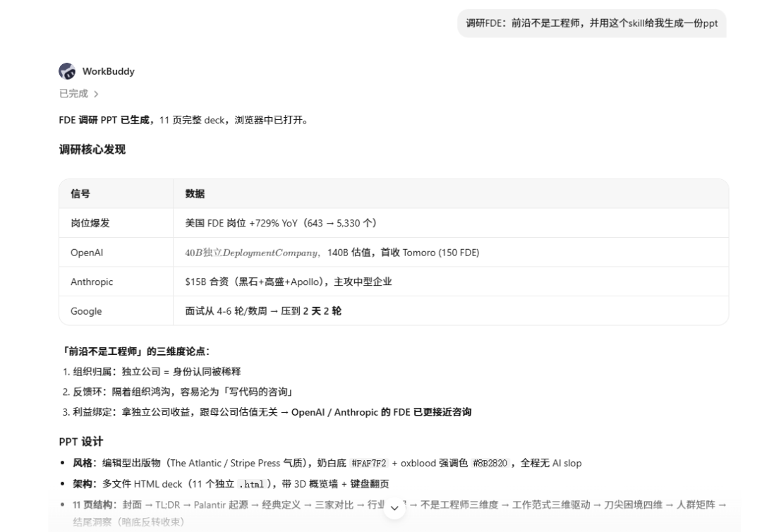Click the PPT 设计 heading
Image resolution: width=762 pixels, height=532 pixels.
tap(80, 442)
